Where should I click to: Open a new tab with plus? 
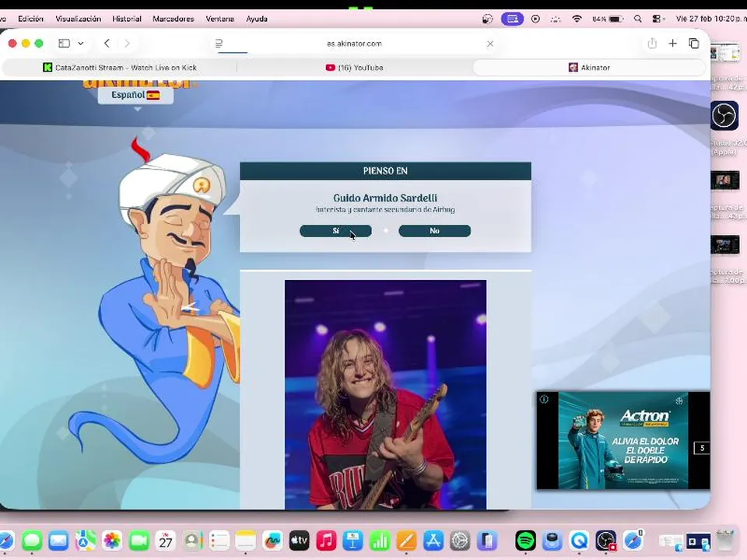click(x=672, y=44)
